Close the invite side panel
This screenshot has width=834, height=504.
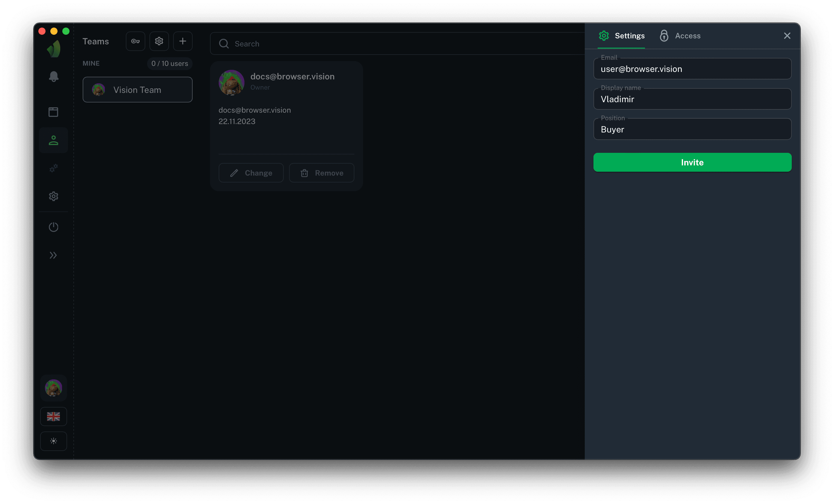point(787,36)
